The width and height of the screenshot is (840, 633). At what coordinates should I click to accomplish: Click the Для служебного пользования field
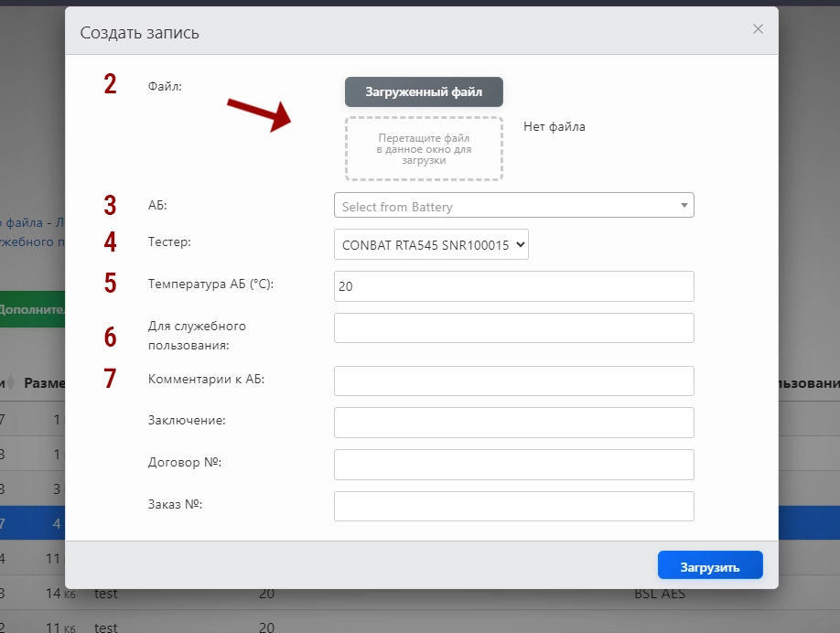coord(513,328)
